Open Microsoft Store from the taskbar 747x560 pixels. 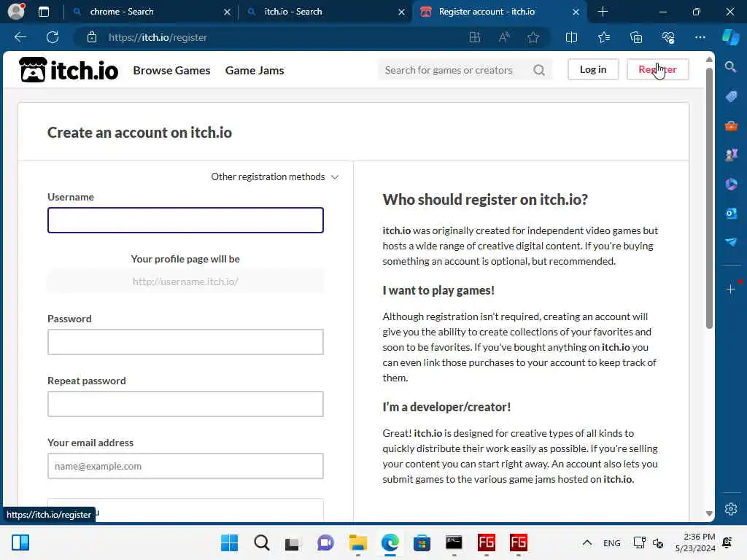pos(422,542)
